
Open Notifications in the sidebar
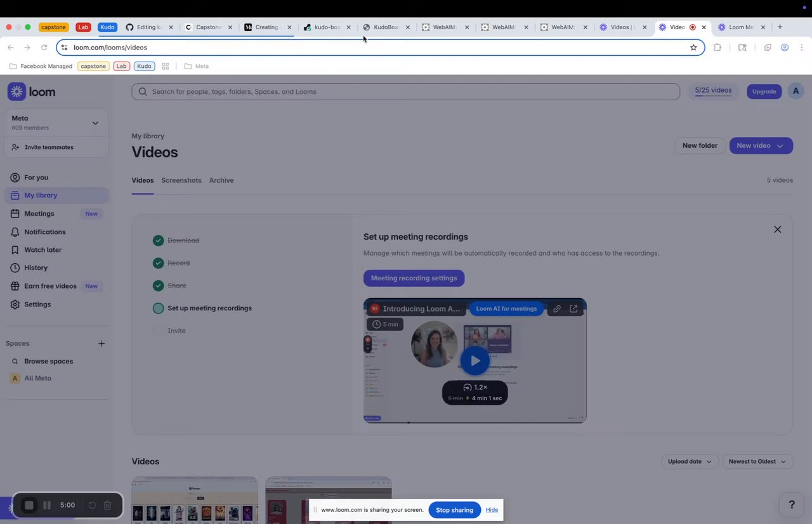coord(57,232)
